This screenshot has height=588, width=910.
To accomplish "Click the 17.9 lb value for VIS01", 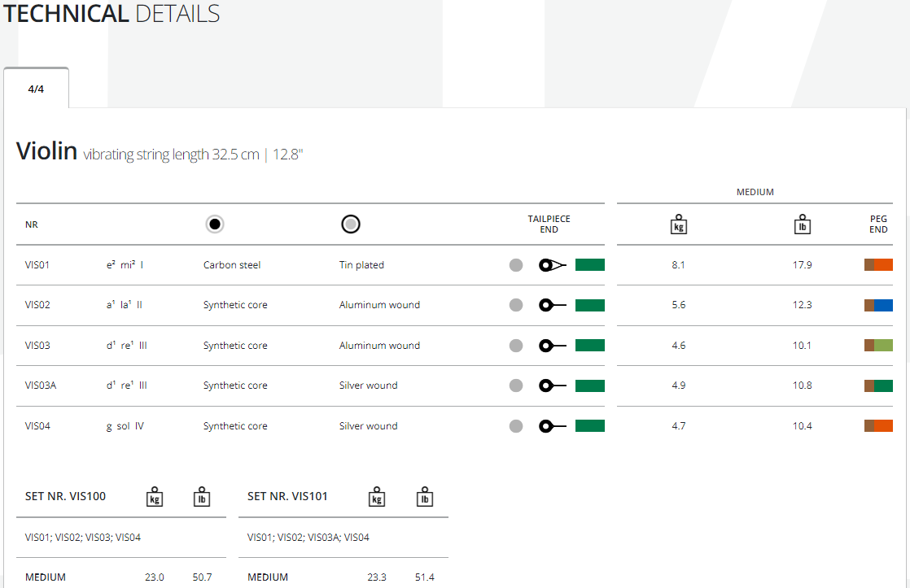I will [x=802, y=265].
